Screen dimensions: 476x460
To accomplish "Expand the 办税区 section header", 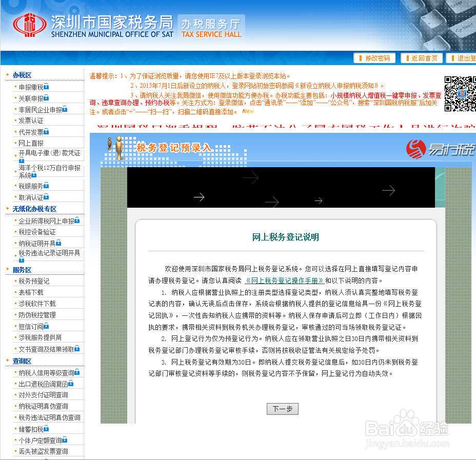I will (x=22, y=74).
